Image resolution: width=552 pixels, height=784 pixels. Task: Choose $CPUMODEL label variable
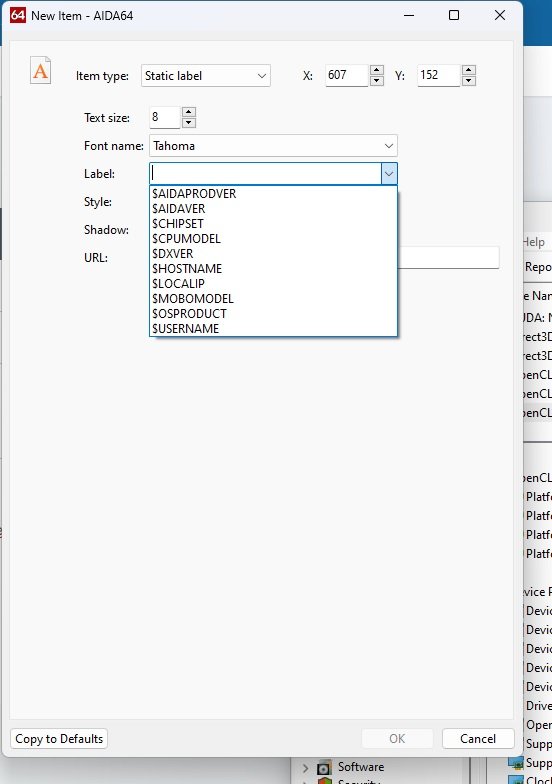click(x=273, y=238)
